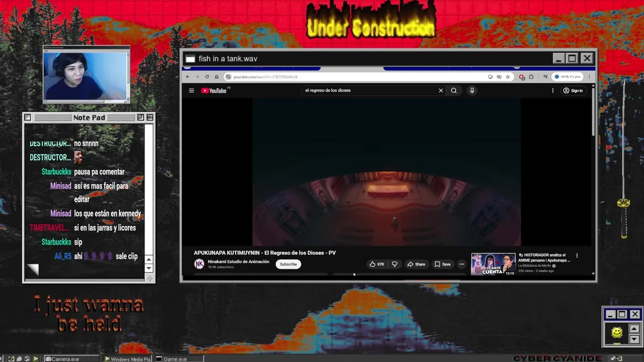Click the Note Pad rightmost title-bar icon
This screenshot has width=644, height=362.
click(x=149, y=117)
